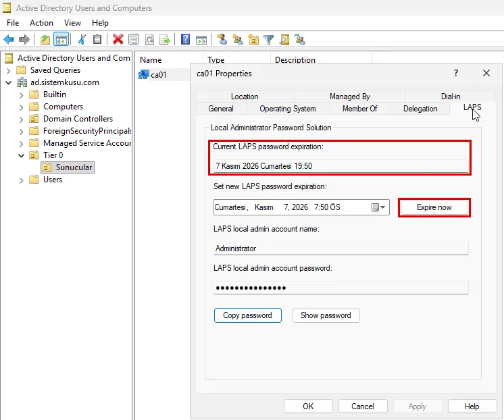Click the Export List icon
Screen dimensions: 504x420
pyautogui.click(x=165, y=40)
